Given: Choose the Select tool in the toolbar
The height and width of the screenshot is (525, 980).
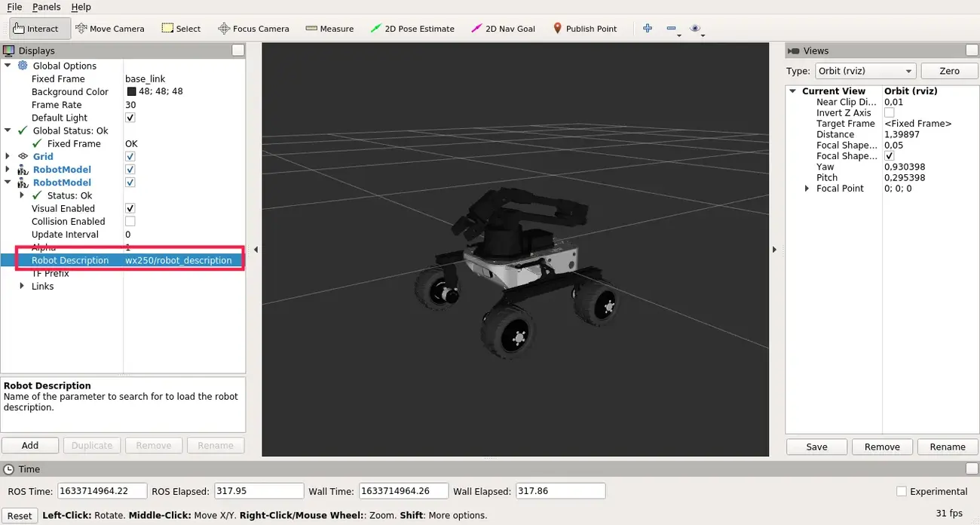Looking at the screenshot, I should pyautogui.click(x=181, y=28).
